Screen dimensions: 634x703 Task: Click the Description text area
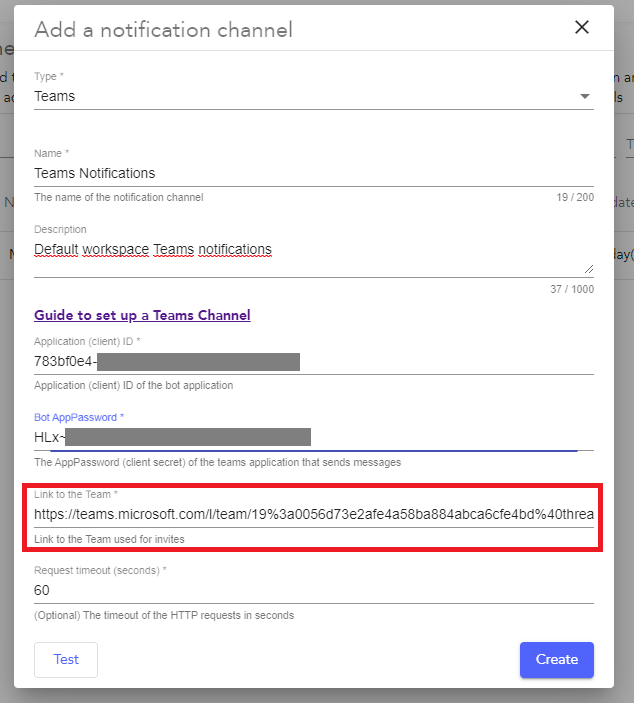[x=314, y=258]
